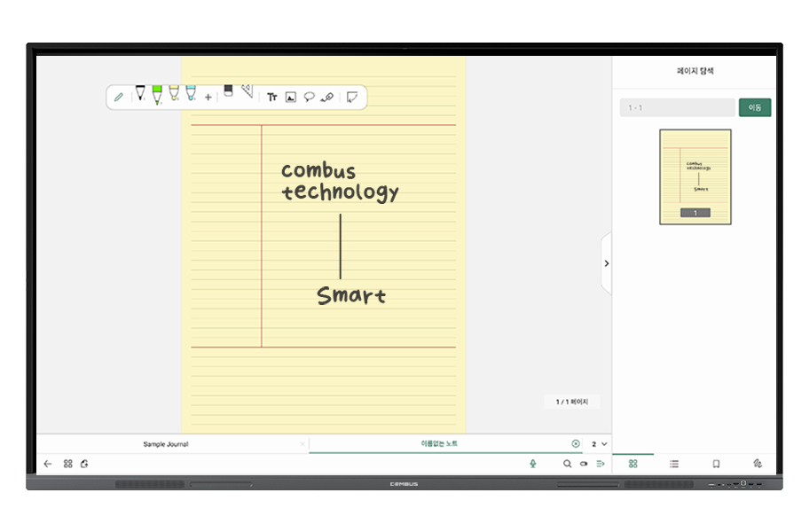Start voice recording with microphone icon
Image resolution: width=809 pixels, height=532 pixels.
pyautogui.click(x=533, y=464)
